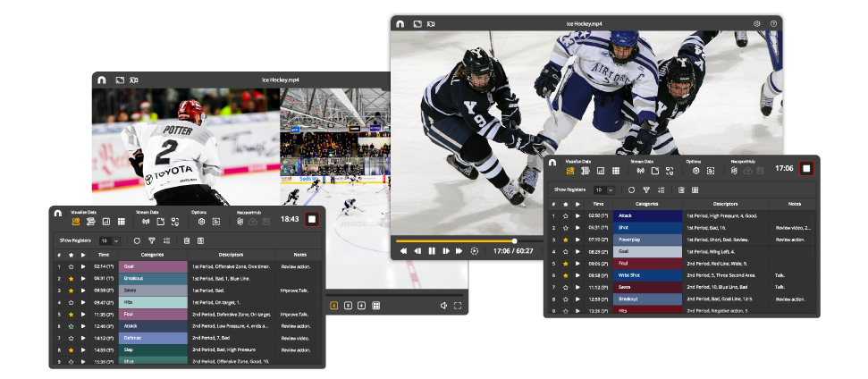This screenshot has height=379, width=868.
Task: Click the mute speaker icon in lower player
Action: pyautogui.click(x=442, y=305)
